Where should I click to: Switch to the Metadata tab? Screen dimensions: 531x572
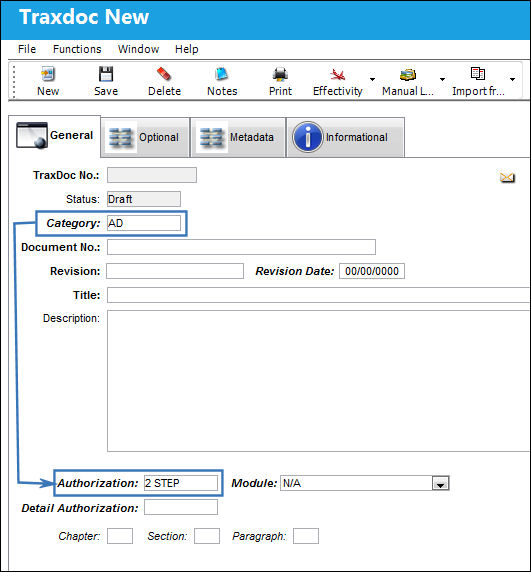click(x=238, y=137)
